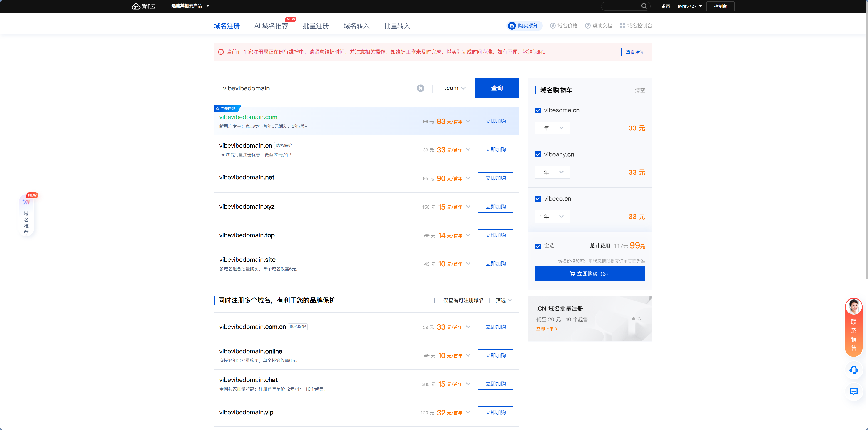
Task: Open the 域名转入 tab
Action: coord(356,26)
